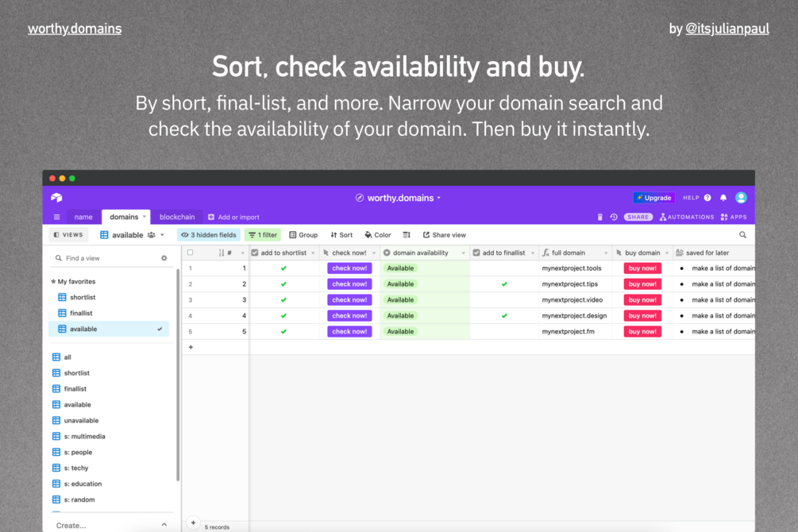Screen dimensions: 798x532
Task: Switch to the name table tab
Action: coord(83,217)
